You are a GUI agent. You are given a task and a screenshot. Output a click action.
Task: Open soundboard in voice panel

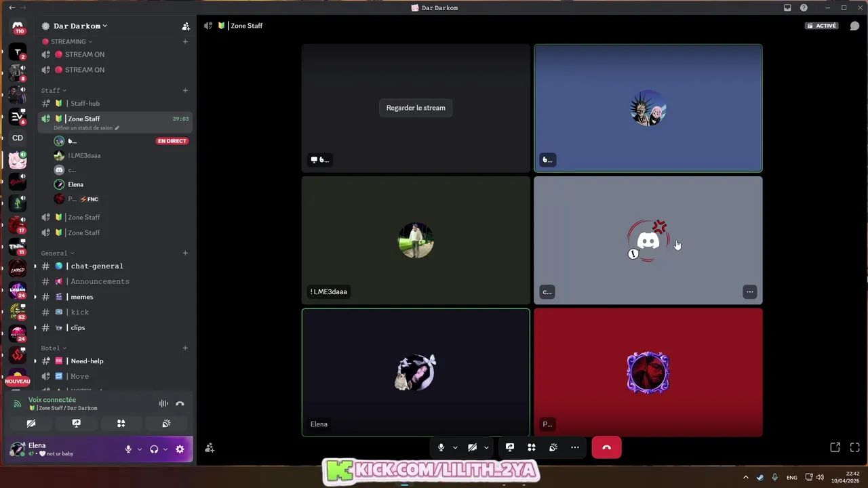(166, 423)
